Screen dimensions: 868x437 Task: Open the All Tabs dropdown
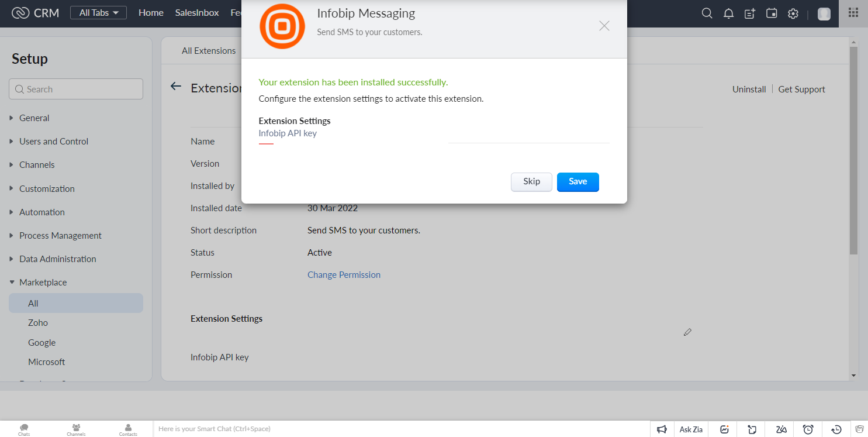point(98,12)
